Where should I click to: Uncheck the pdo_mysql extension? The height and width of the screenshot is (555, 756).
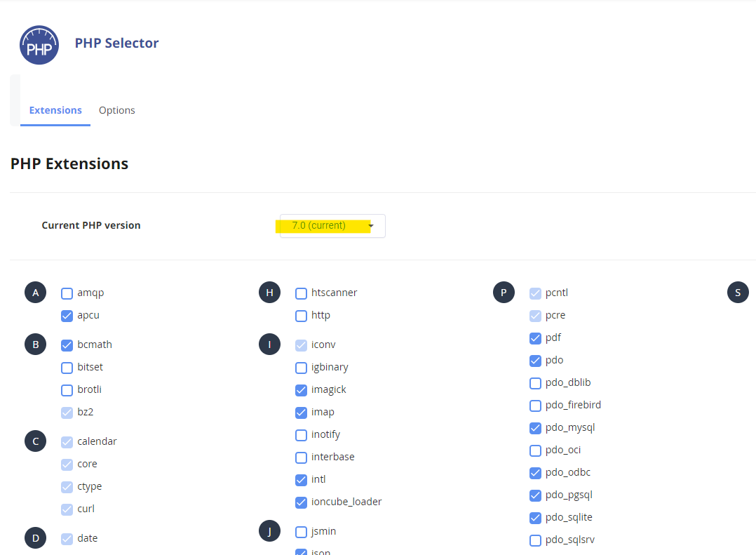[x=535, y=428]
